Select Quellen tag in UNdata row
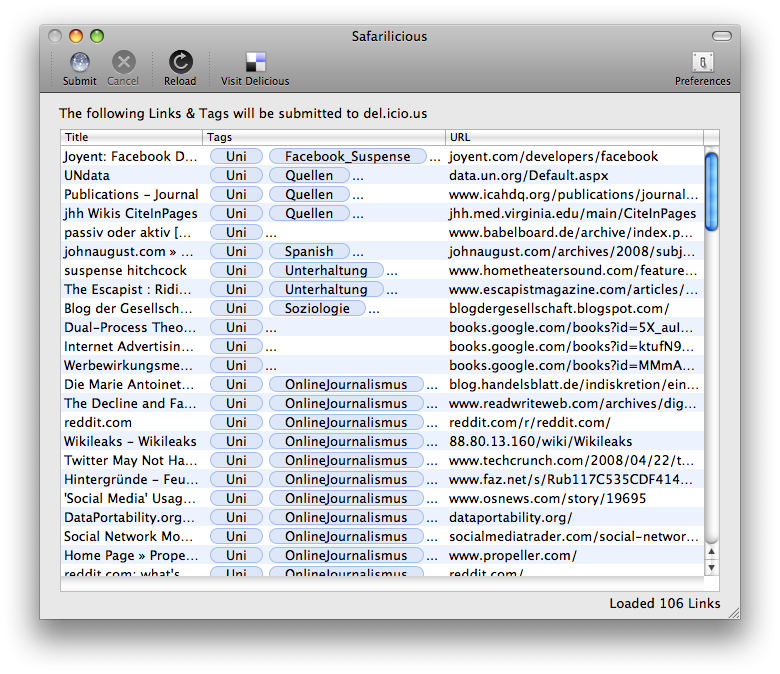 pyautogui.click(x=309, y=176)
